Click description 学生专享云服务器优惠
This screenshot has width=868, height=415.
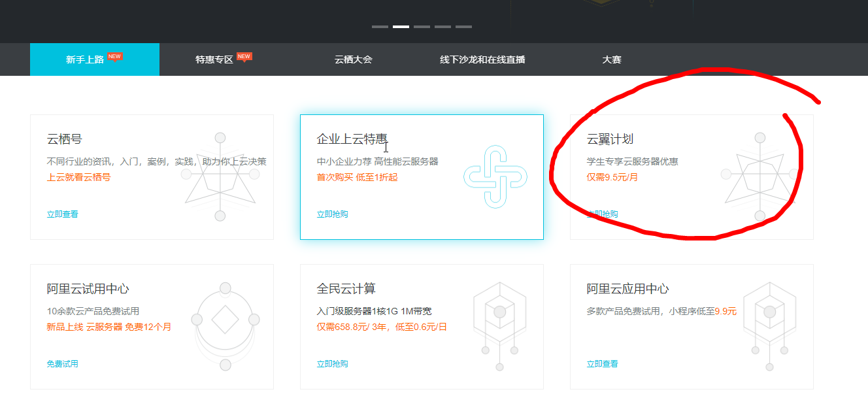[x=633, y=161]
